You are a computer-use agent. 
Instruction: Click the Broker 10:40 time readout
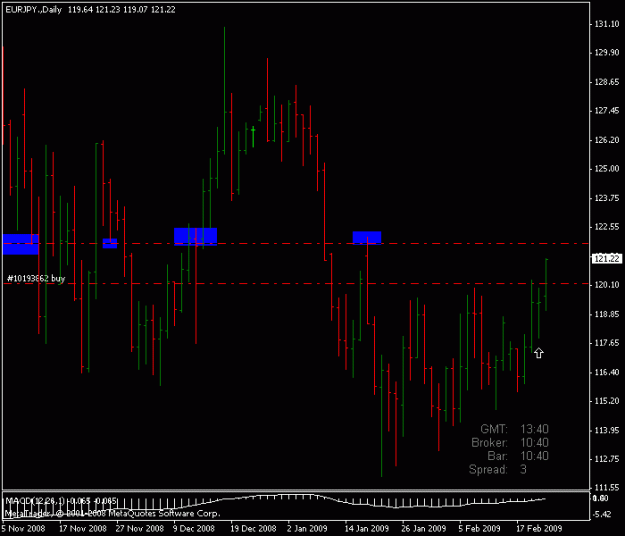point(510,443)
